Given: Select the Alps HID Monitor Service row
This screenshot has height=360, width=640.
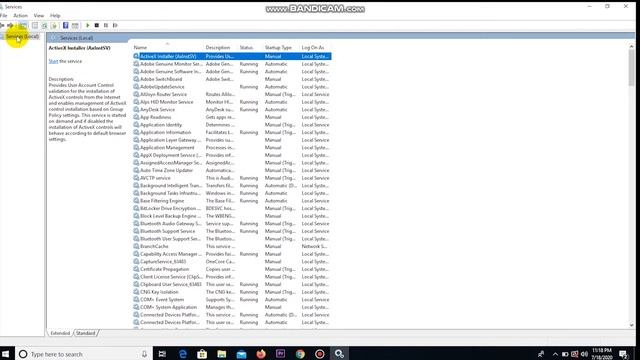Looking at the screenshot, I should pyautogui.click(x=232, y=102).
